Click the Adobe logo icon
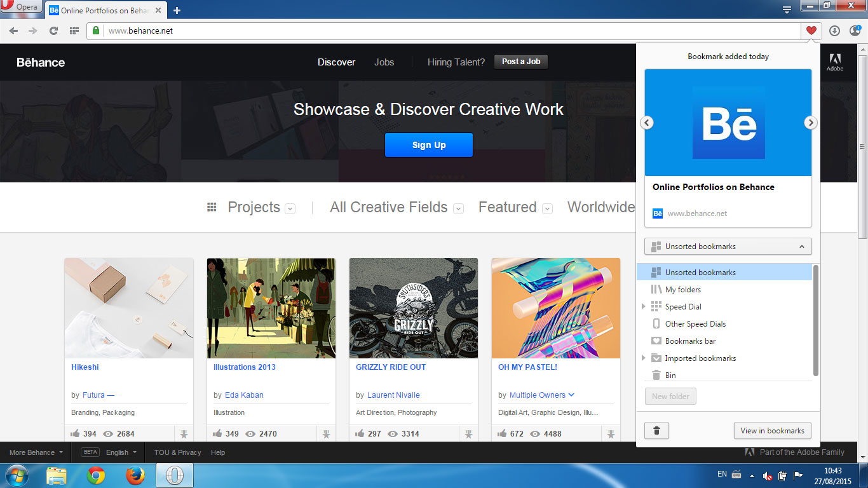Image resolution: width=868 pixels, height=488 pixels. [x=835, y=62]
